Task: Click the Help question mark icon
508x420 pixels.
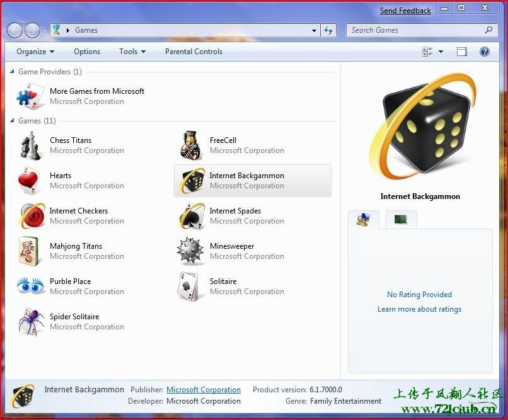Action: [x=484, y=52]
